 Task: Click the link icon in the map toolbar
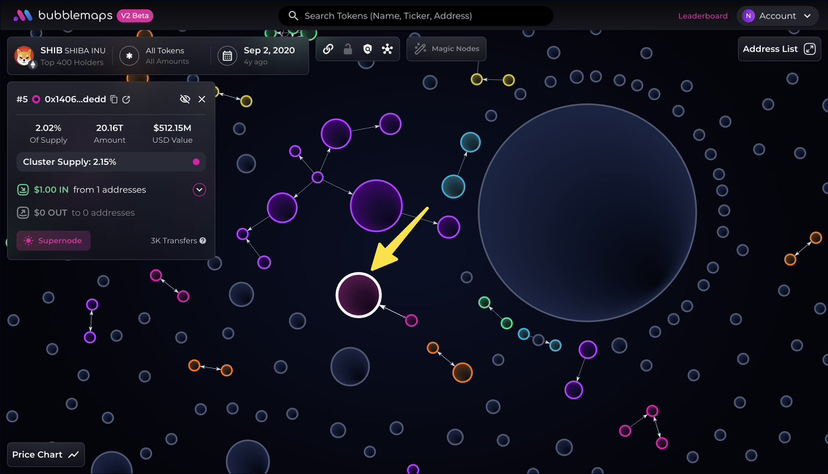click(328, 49)
